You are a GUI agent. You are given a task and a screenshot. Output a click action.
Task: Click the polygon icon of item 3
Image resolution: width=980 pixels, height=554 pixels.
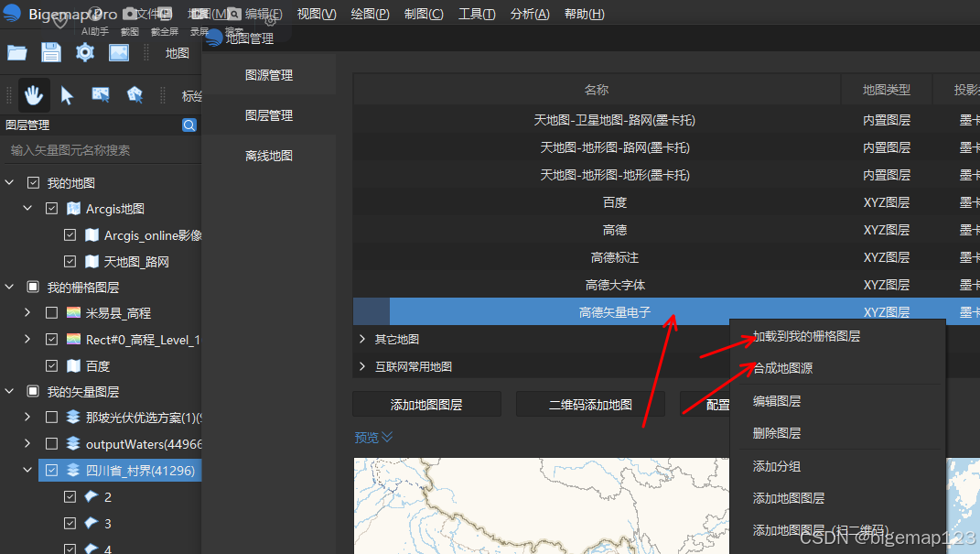(92, 522)
